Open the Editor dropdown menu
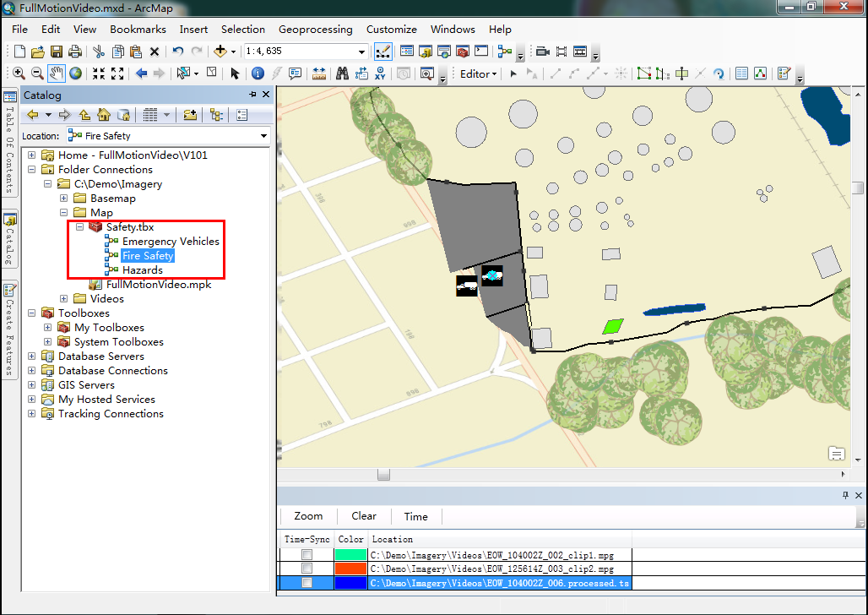The height and width of the screenshot is (615, 868). point(478,73)
